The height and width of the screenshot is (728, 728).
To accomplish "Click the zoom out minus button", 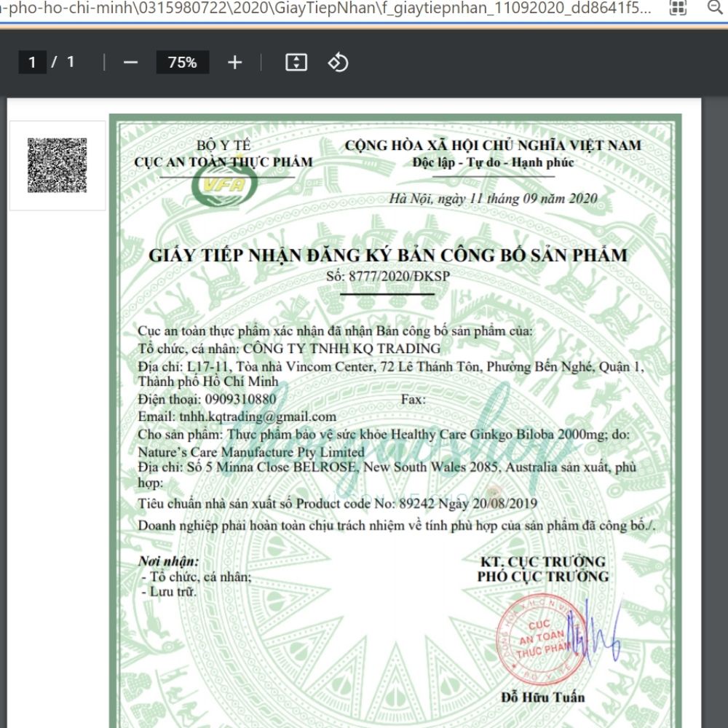I will (x=130, y=63).
